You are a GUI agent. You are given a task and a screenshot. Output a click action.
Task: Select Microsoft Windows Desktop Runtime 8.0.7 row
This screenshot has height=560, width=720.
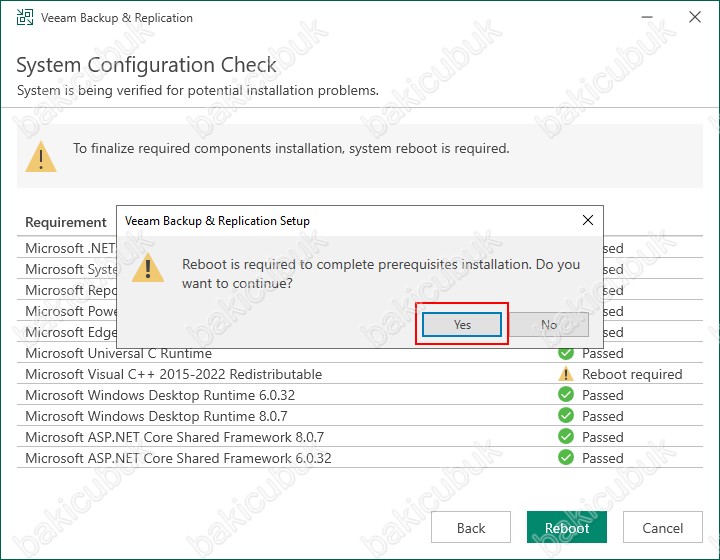(360, 416)
